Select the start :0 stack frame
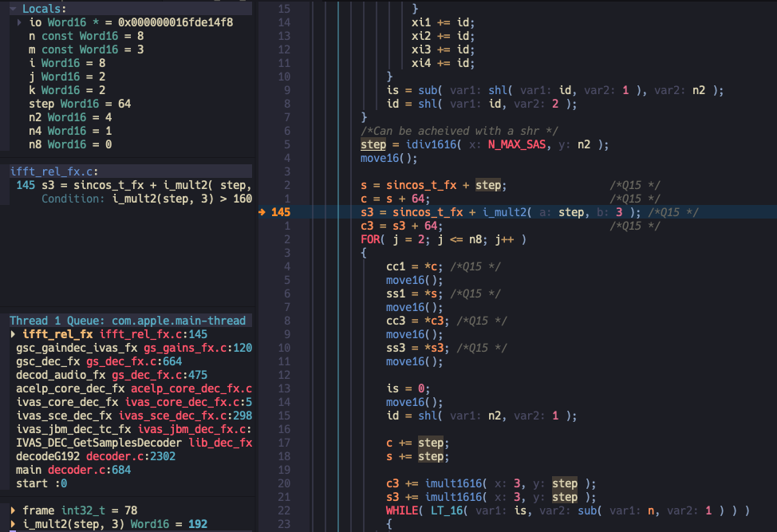The height and width of the screenshot is (532, 777). 41,483
